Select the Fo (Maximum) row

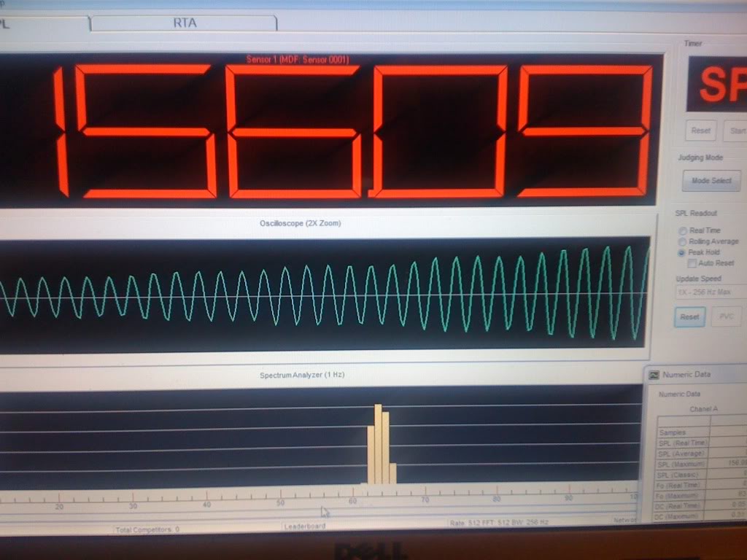pos(701,496)
